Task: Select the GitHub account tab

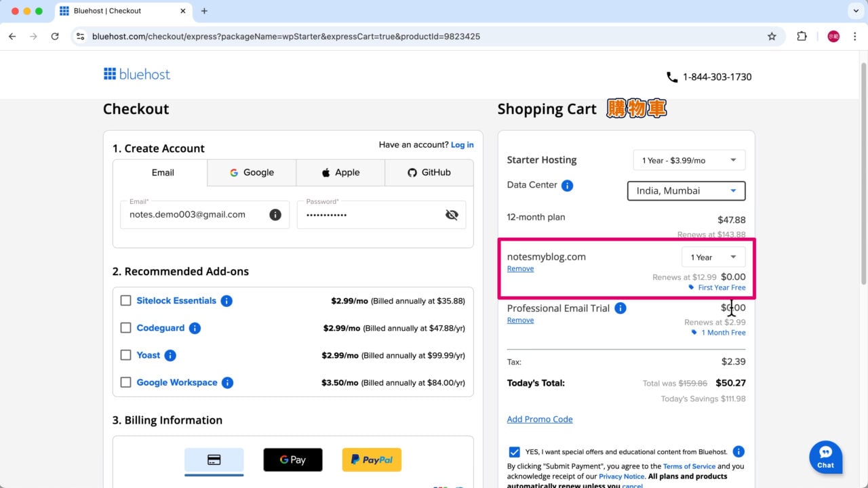Action: [x=429, y=173]
